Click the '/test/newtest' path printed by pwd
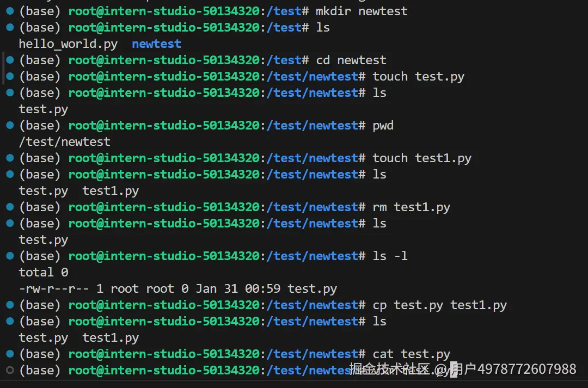 coord(64,142)
